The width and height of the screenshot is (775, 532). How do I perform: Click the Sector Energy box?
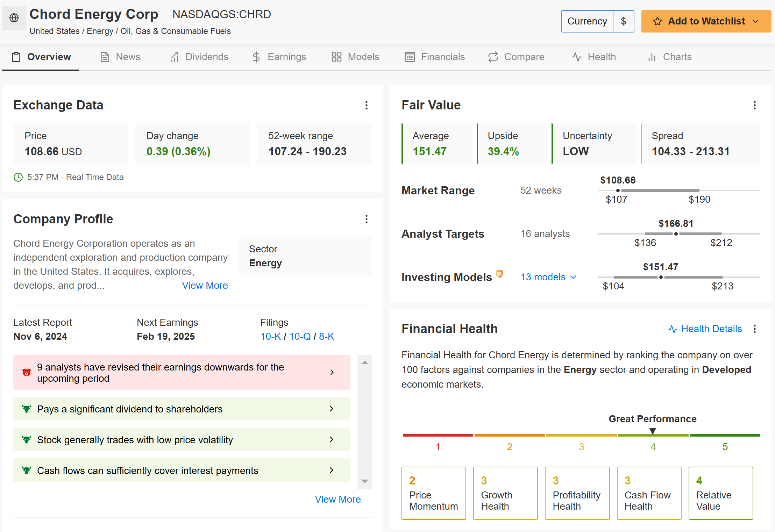click(x=306, y=256)
